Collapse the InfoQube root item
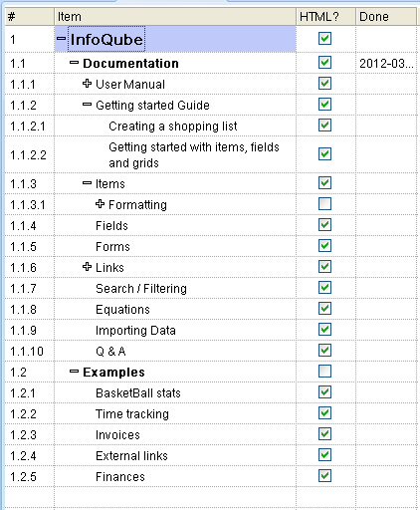This screenshot has width=420, height=510. point(61,39)
